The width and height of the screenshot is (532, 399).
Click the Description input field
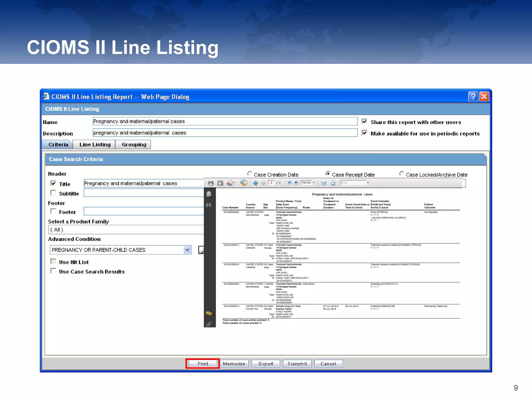coord(225,133)
